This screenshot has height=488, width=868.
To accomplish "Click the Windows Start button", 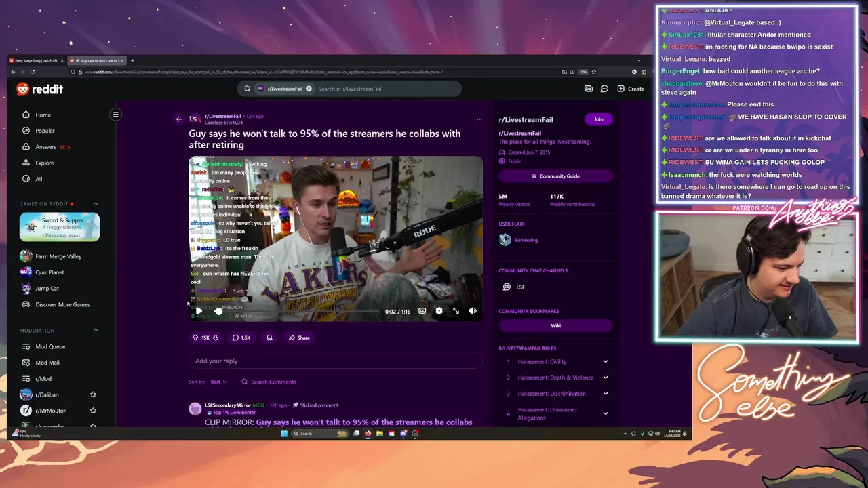I will point(284,434).
